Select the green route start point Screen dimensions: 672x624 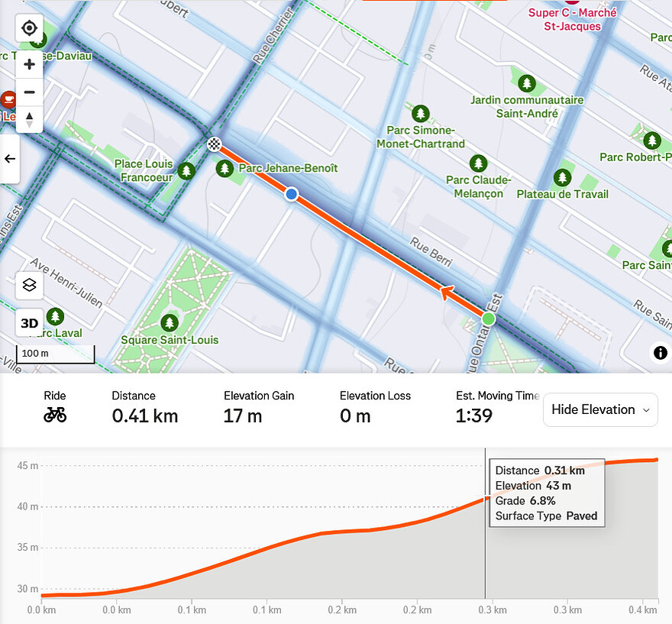489,318
